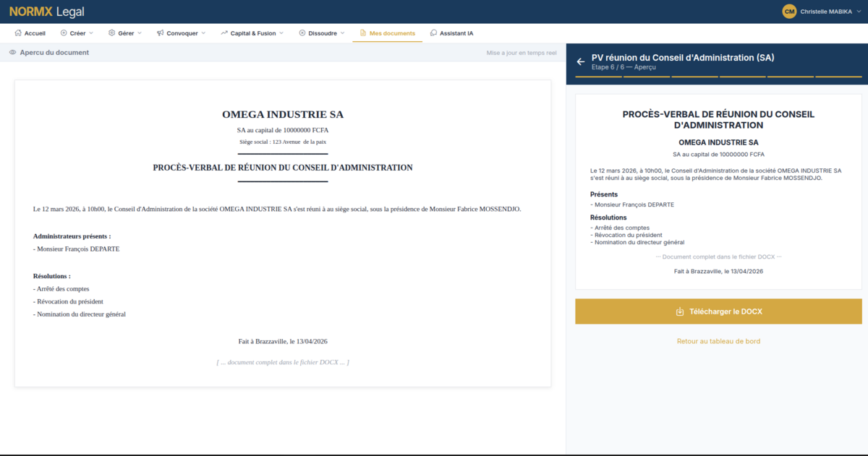Click the Mise a jour en temps reel label
The image size is (868, 456).
(522, 53)
